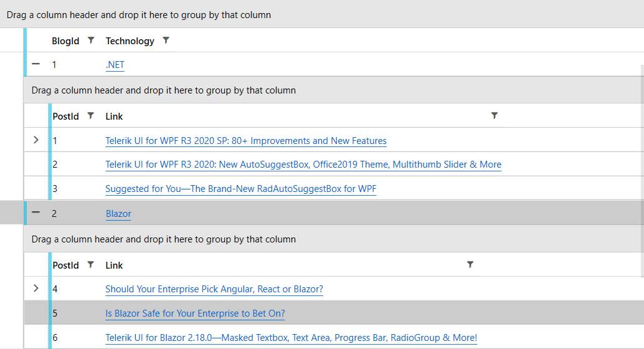Click the group panel above .NET posts

pos(163,90)
